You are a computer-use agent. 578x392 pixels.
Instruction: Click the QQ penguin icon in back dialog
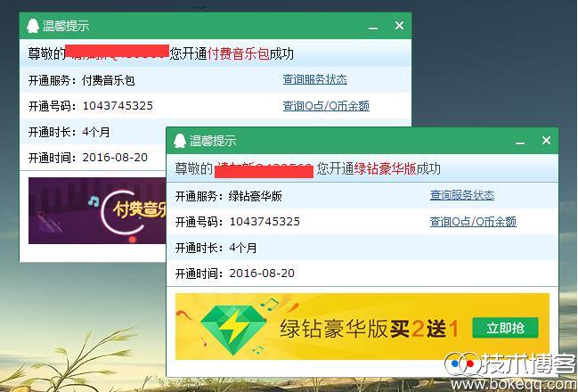(x=33, y=26)
